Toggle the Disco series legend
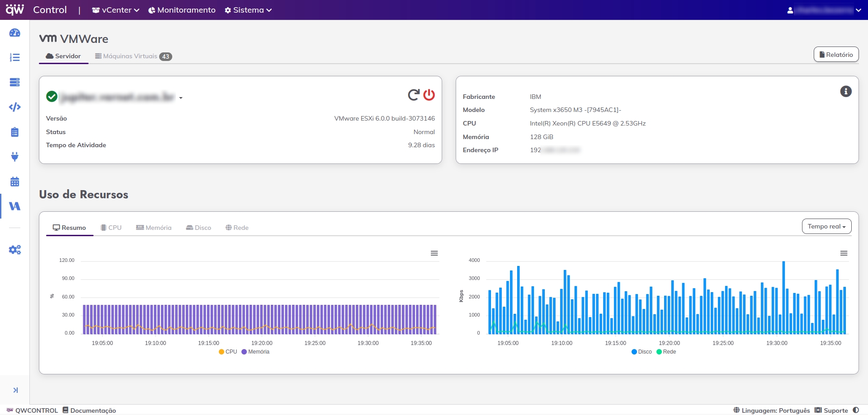The image size is (868, 415). click(642, 352)
